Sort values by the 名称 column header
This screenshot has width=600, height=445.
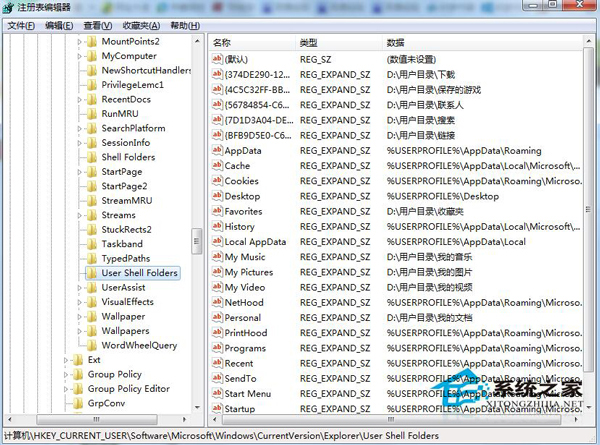tap(253, 42)
